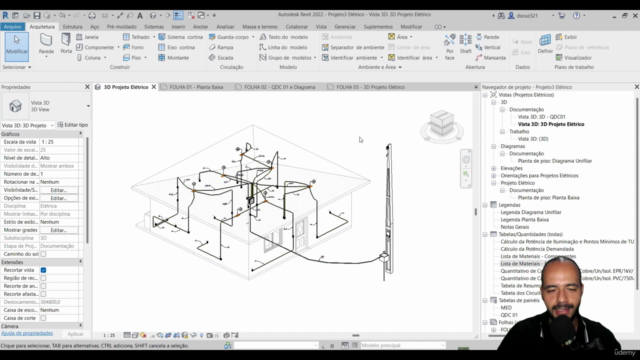Viewport: 640px width, 360px height.
Task: Click the Project Browser vertical scrollbar
Action: pyautogui.click(x=637, y=194)
